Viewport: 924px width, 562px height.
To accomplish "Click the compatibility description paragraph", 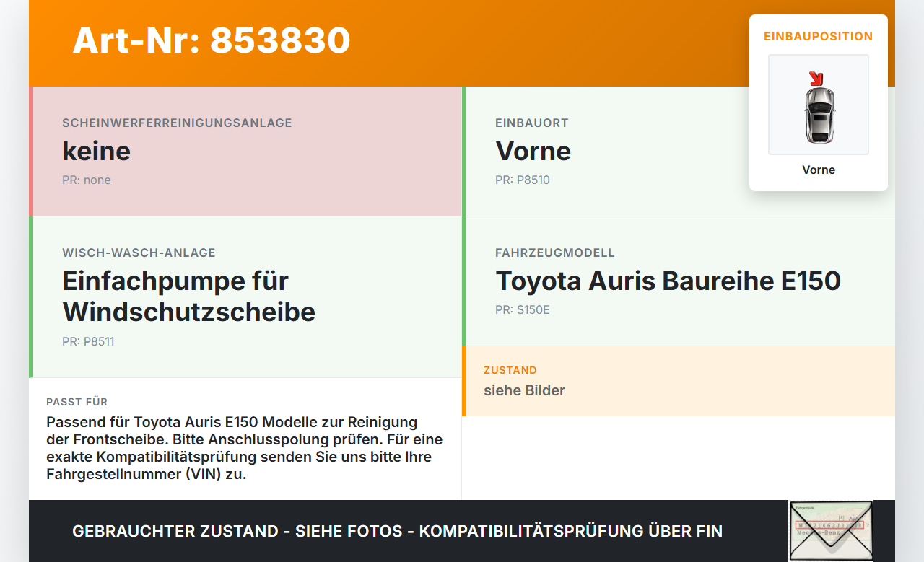I will point(245,448).
